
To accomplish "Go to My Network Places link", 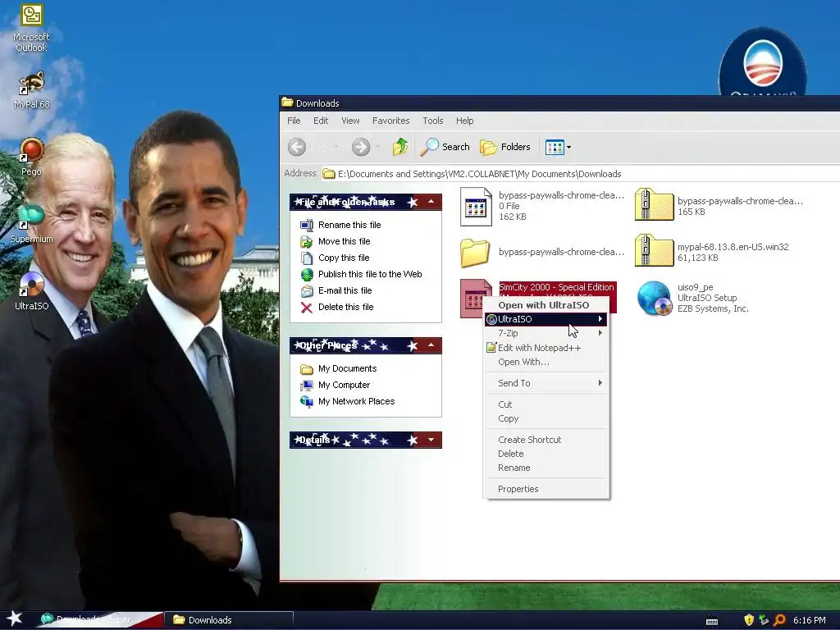I will click(x=356, y=401).
